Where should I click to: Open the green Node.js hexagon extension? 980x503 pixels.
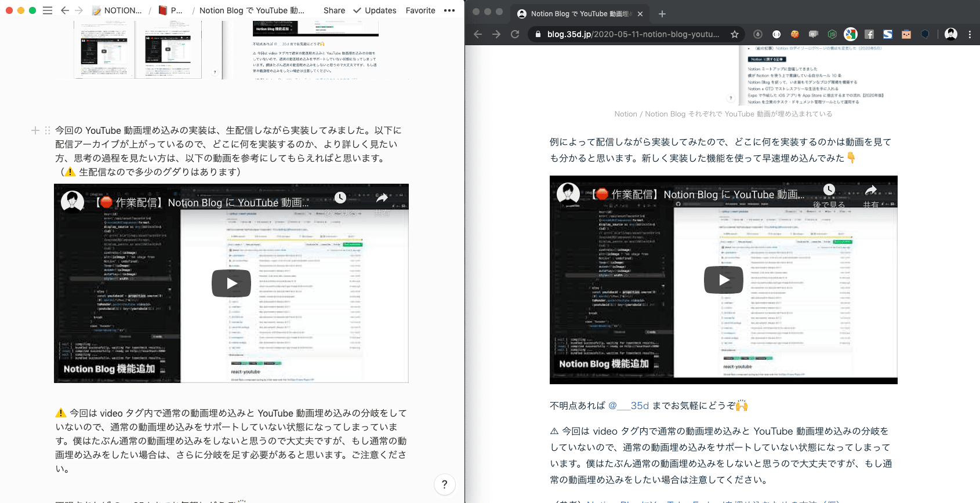coord(832,34)
